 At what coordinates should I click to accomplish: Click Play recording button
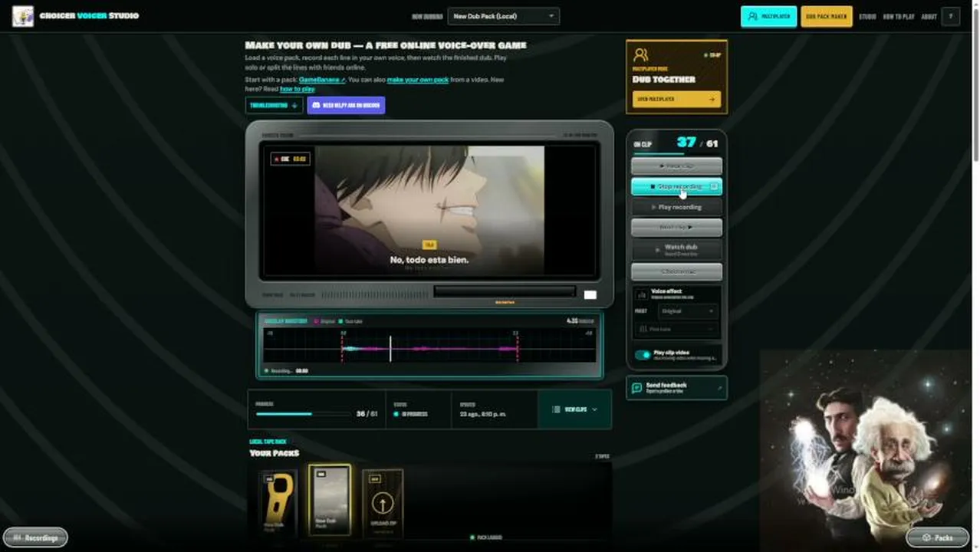tap(676, 207)
